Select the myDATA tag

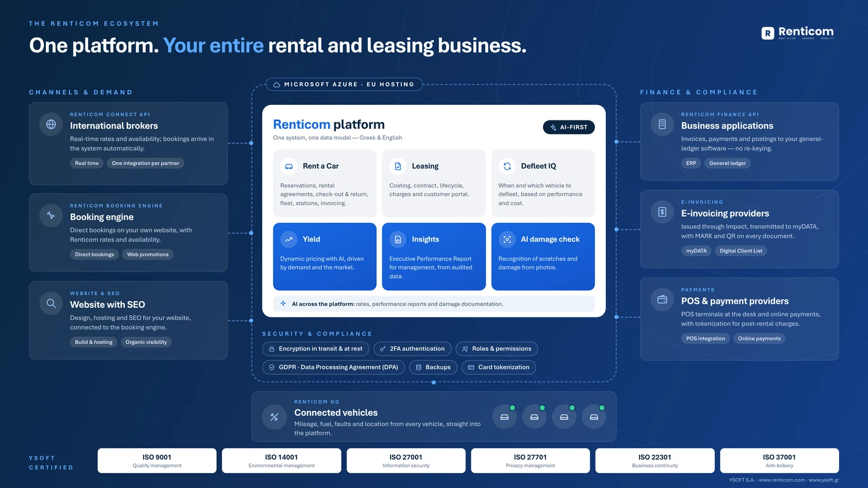696,251
